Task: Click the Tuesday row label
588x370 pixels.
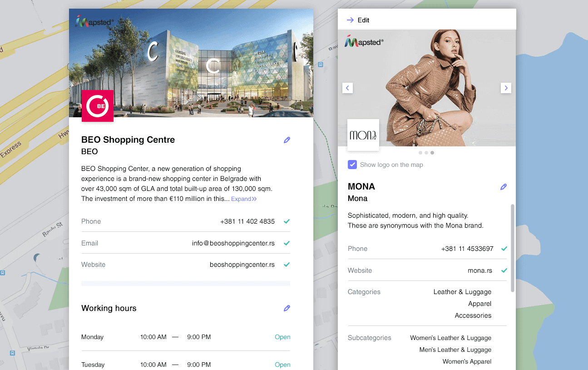Action: (93, 365)
